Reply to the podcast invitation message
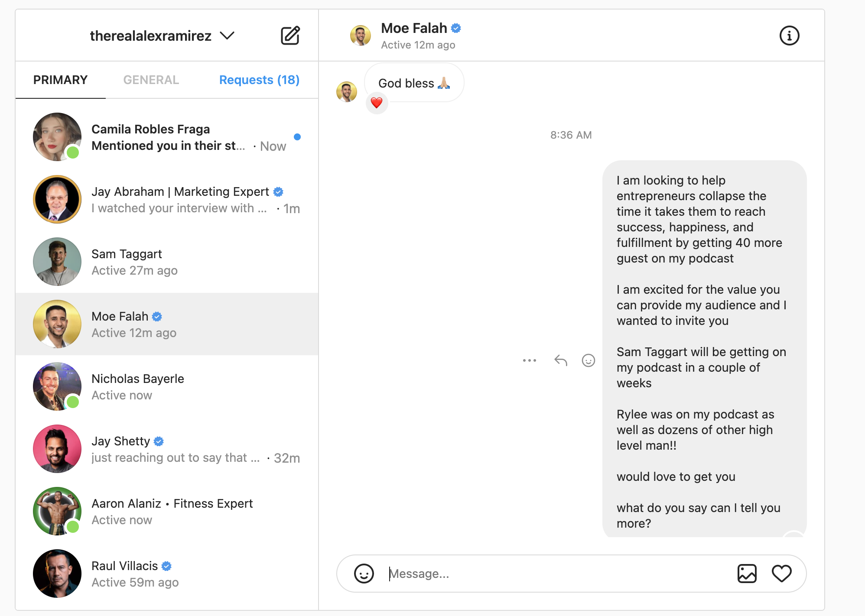 pos(561,360)
